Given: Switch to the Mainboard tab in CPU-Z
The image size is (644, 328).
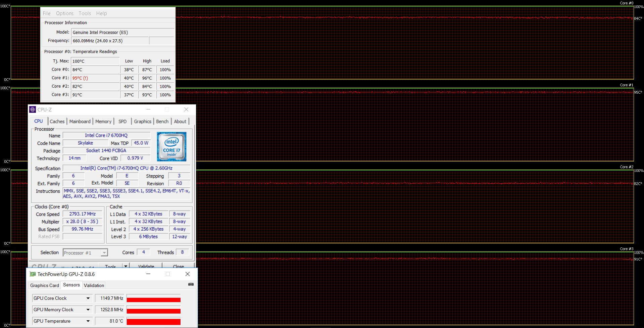Looking at the screenshot, I should click(x=80, y=122).
